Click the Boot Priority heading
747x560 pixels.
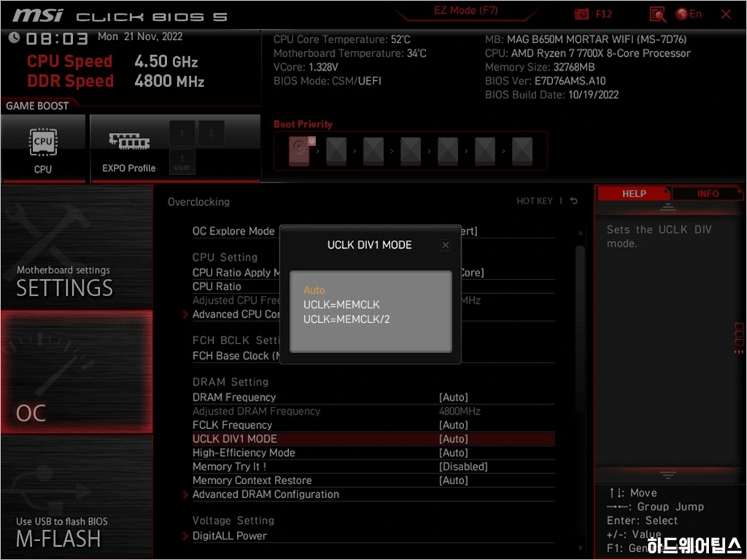pyautogui.click(x=303, y=124)
